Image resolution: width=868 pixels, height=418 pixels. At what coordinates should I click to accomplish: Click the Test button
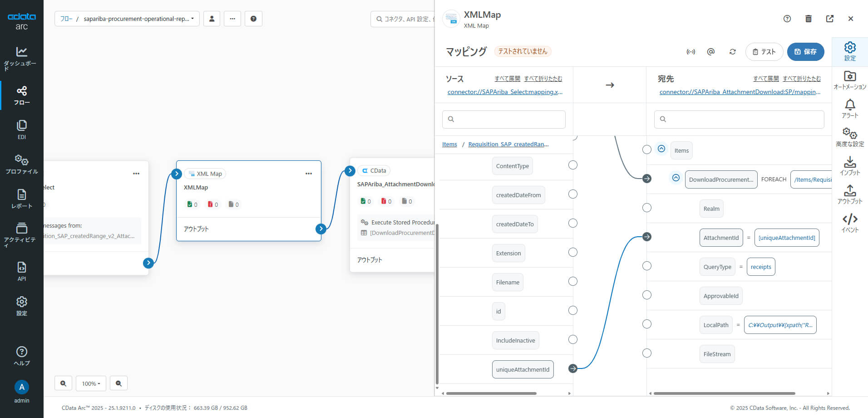coord(764,52)
